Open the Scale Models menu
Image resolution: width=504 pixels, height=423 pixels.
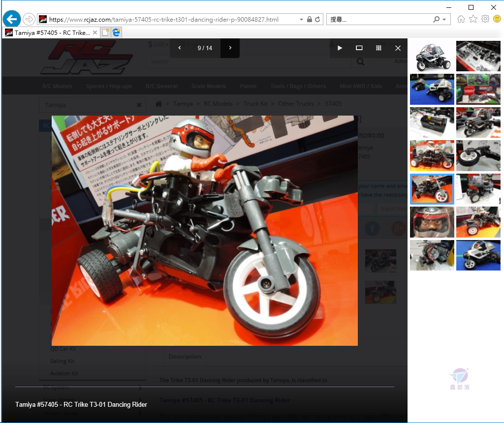(209, 86)
